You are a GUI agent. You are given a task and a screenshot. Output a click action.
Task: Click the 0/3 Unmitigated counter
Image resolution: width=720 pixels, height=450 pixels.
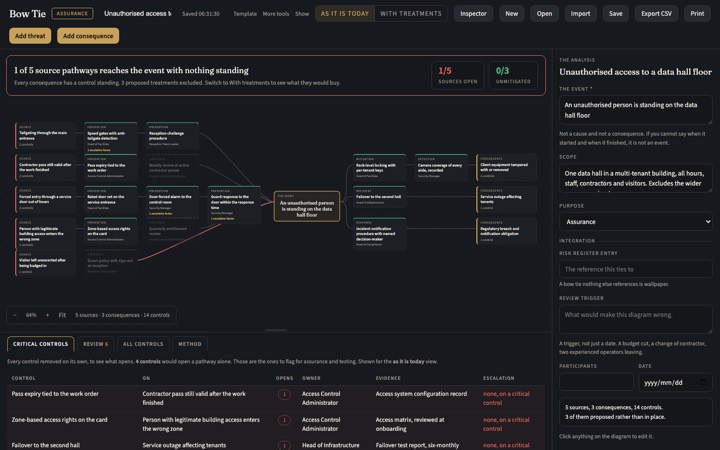[513, 75]
